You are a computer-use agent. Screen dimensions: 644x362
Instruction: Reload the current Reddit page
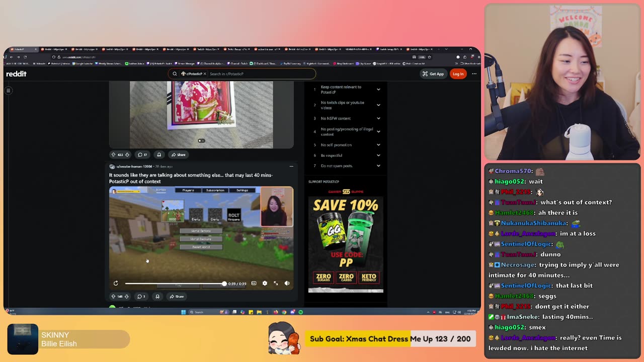(x=25, y=57)
